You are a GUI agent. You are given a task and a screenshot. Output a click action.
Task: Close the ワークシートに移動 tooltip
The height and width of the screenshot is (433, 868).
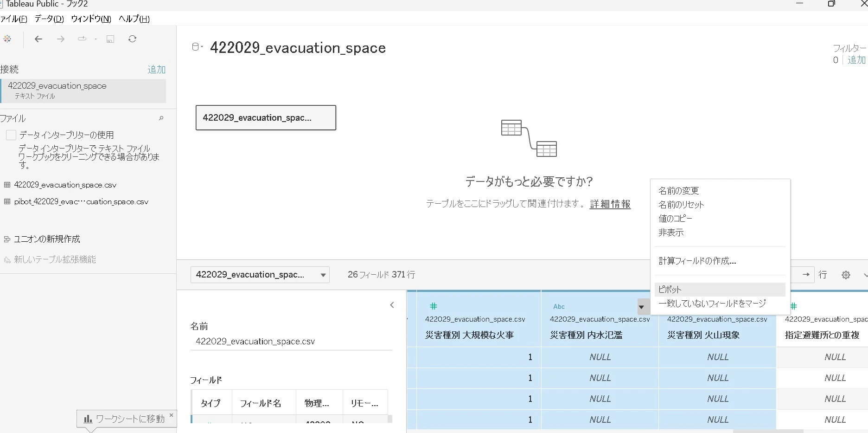point(171,415)
